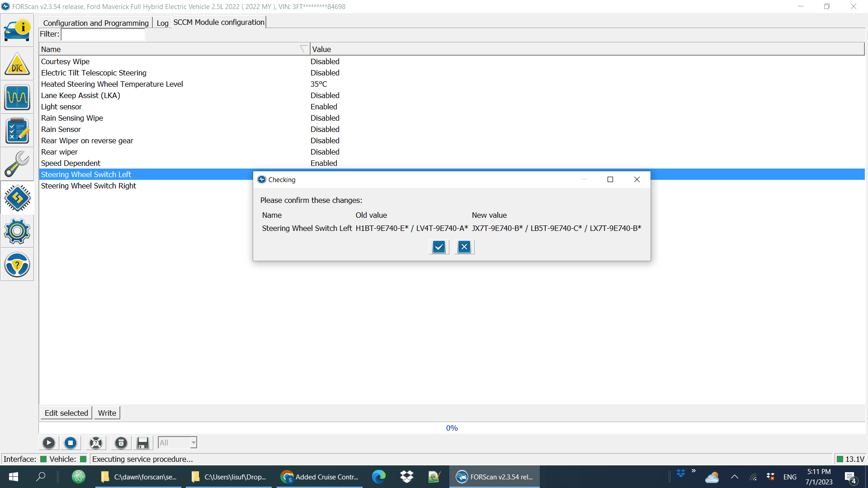Show hidden system tray icons
The width and height of the screenshot is (868, 488).
coord(735,477)
